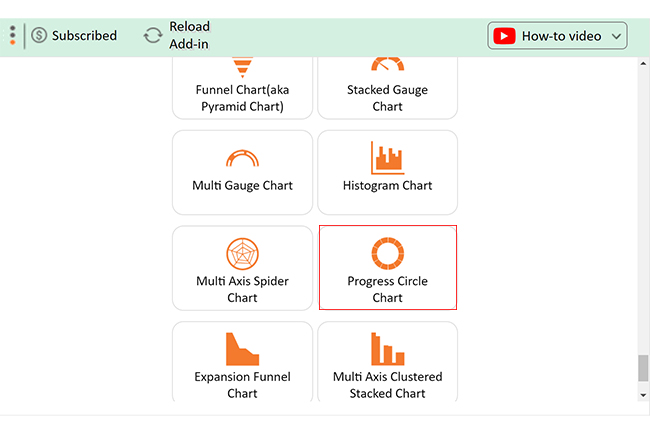Image resolution: width=650 pixels, height=434 pixels.
Task: Choose the Progress Circle Chart label
Action: click(388, 289)
